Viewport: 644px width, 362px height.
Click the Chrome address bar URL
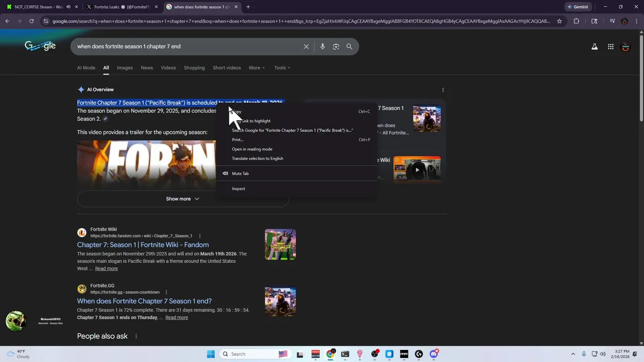pos(301,21)
